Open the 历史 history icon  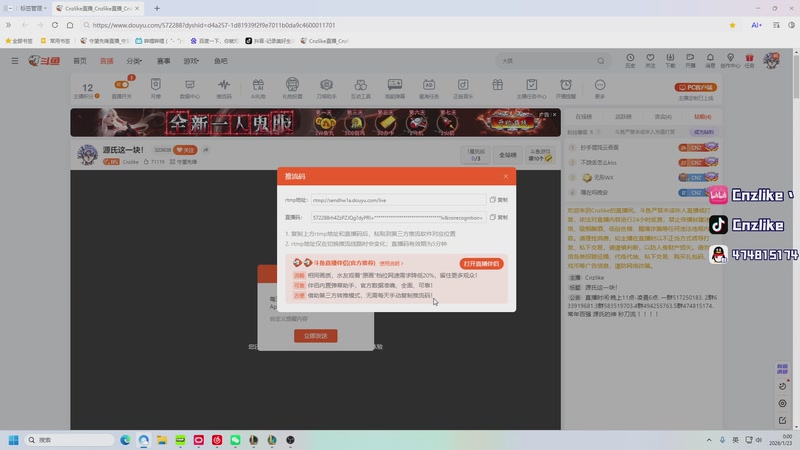[631, 60]
